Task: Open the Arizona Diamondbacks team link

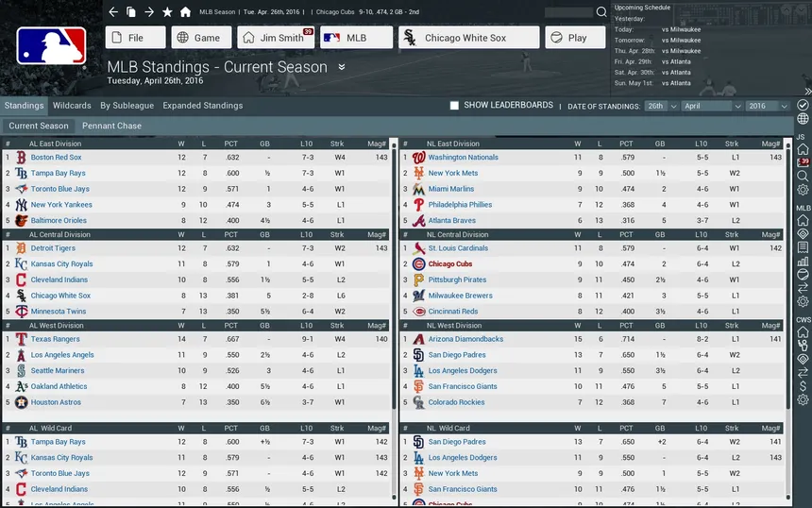Action: tap(465, 339)
